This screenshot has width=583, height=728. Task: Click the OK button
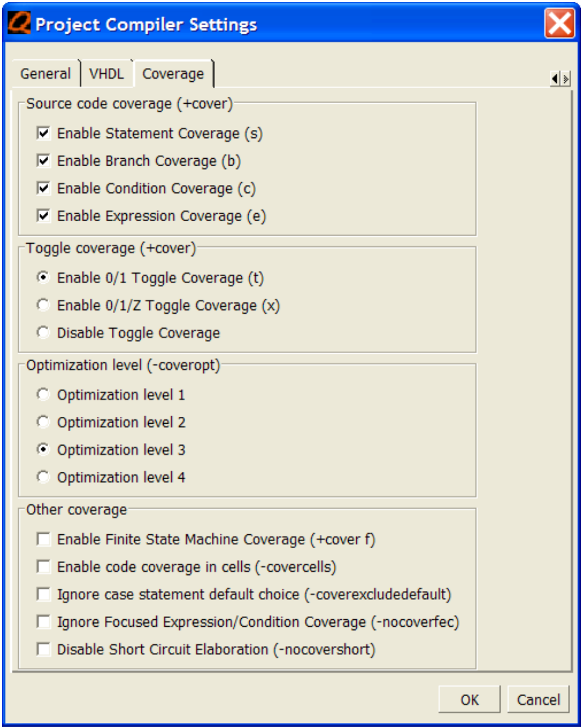coord(469,699)
